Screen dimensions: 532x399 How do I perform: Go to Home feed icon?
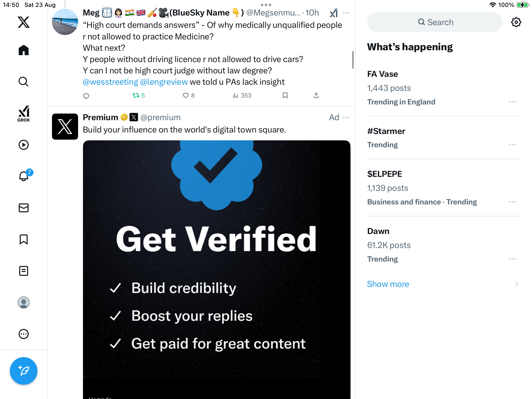[x=24, y=50]
